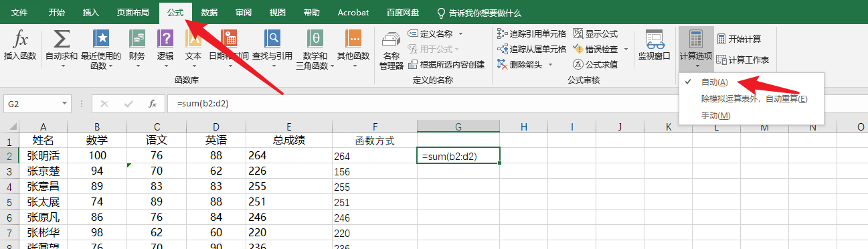Open the 逻辑 functions icon
868x249 pixels.
[165, 38]
